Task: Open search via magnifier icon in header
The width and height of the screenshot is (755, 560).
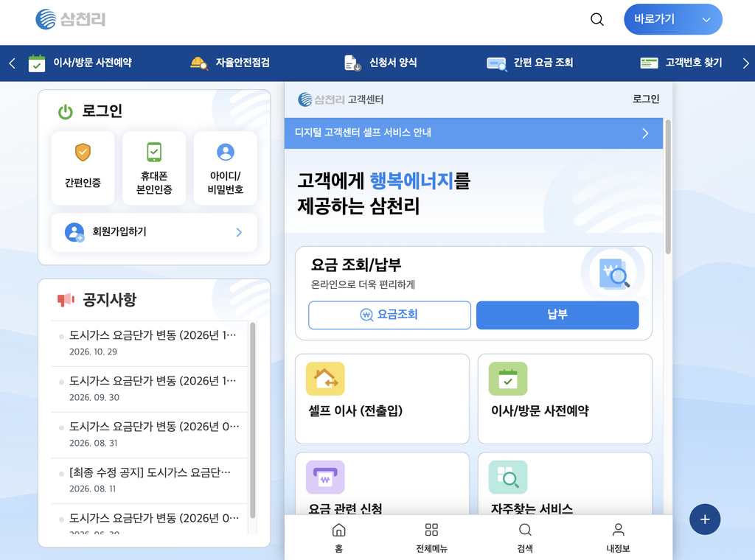Action: click(597, 19)
